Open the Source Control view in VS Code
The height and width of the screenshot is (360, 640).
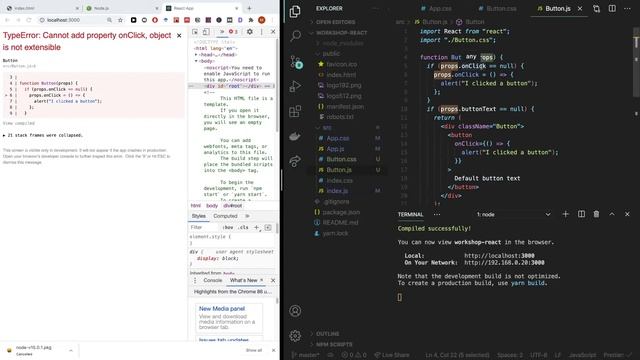296,62
